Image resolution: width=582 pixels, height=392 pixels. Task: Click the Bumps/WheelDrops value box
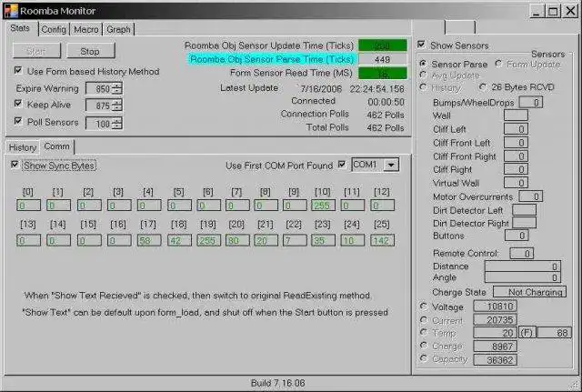click(x=531, y=102)
